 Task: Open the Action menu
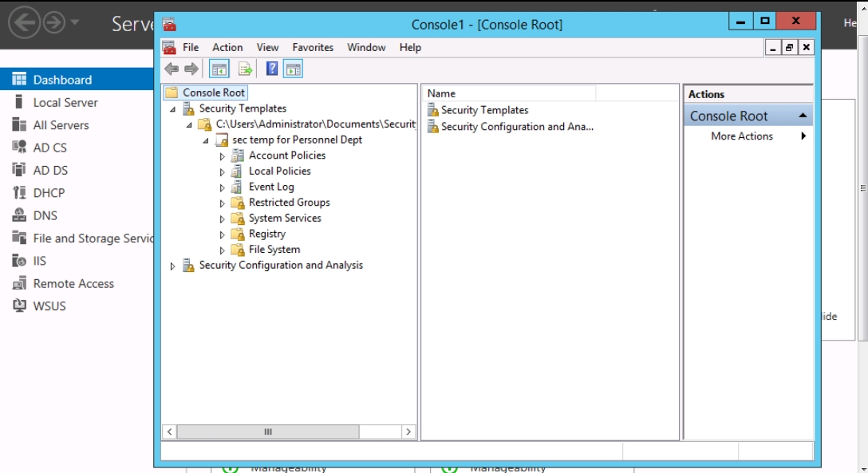227,48
